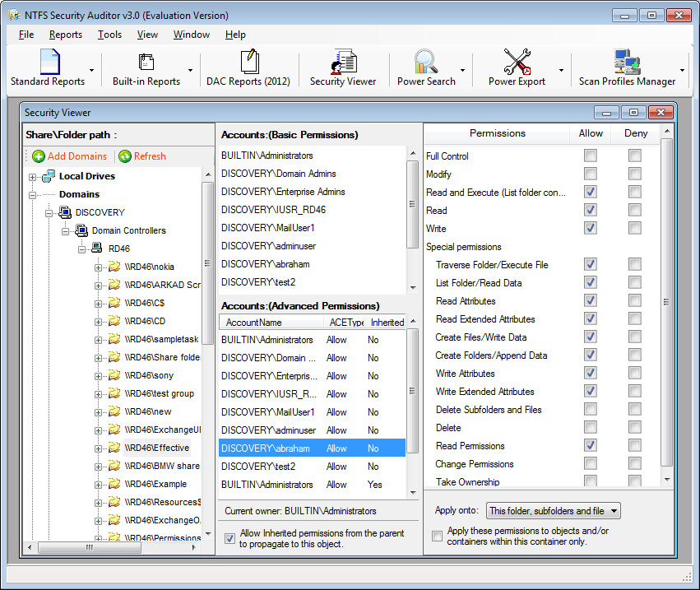
Task: Start Power Search tool
Action: pyautogui.click(x=426, y=68)
